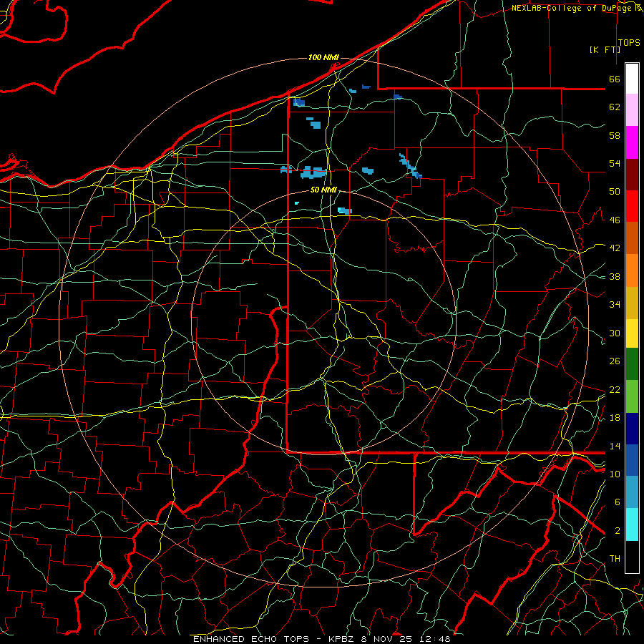Click the "2" legend value
This screenshot has height=644, width=644.
pyautogui.click(x=618, y=531)
